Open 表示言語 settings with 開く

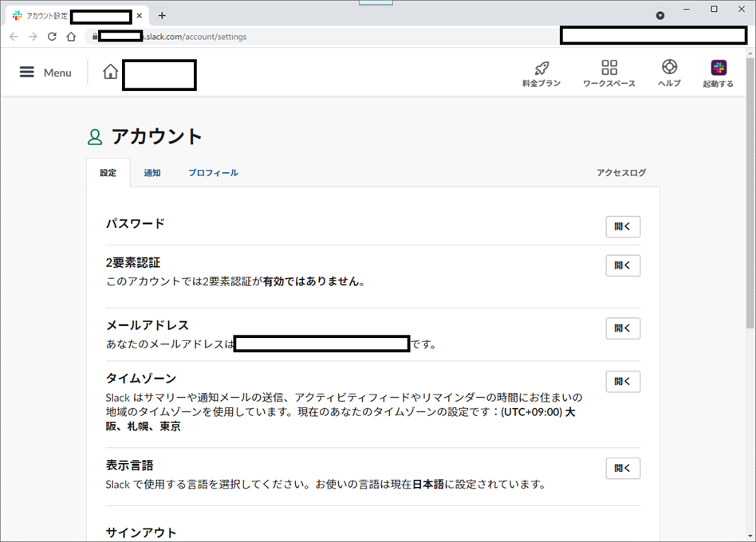click(x=623, y=468)
